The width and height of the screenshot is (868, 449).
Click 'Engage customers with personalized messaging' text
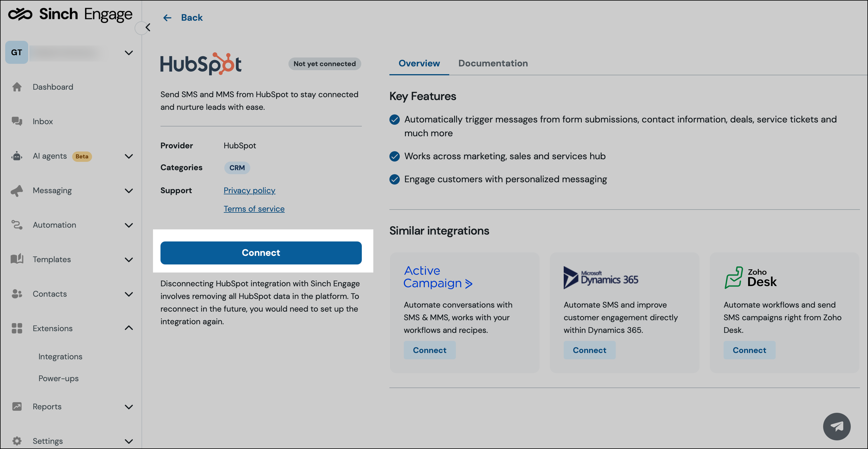pos(505,179)
